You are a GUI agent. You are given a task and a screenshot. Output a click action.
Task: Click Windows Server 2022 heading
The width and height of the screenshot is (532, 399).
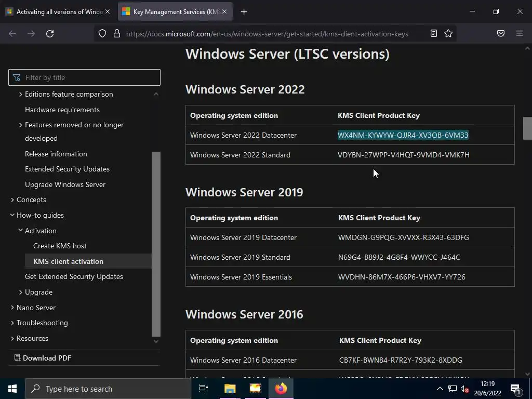click(x=245, y=89)
